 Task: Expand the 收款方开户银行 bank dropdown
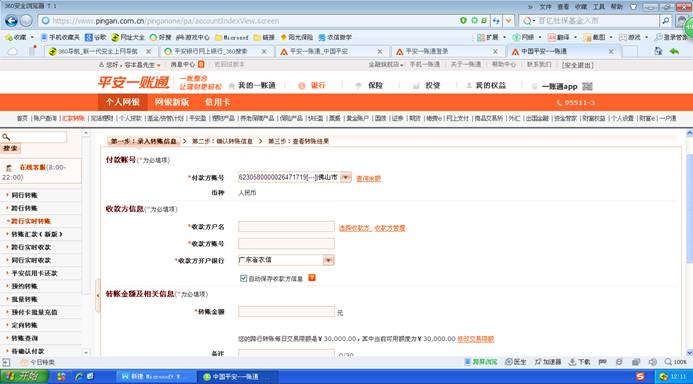point(328,260)
